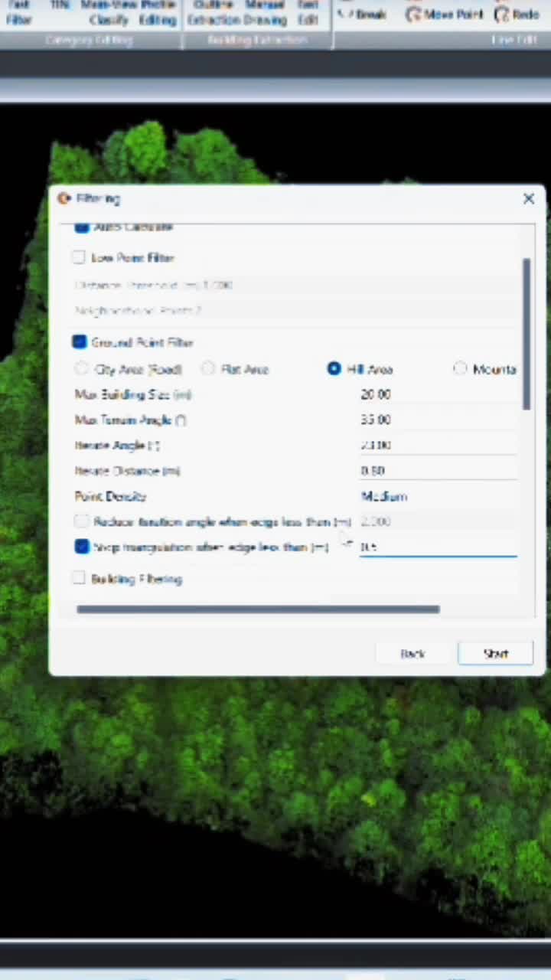Enable Reduce iteration angle when edge checkbox
Image resolution: width=551 pixels, height=980 pixels.
[x=82, y=521]
